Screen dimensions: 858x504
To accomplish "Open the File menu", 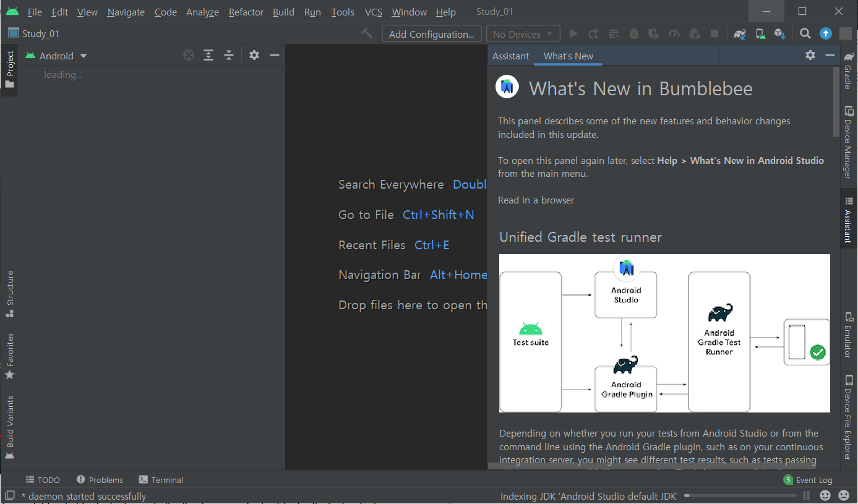I will [x=35, y=12].
